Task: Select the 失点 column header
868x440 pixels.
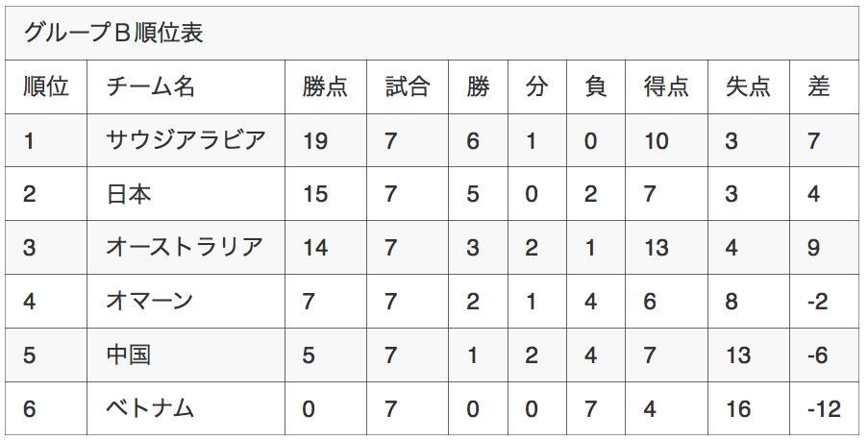Action: tap(749, 86)
